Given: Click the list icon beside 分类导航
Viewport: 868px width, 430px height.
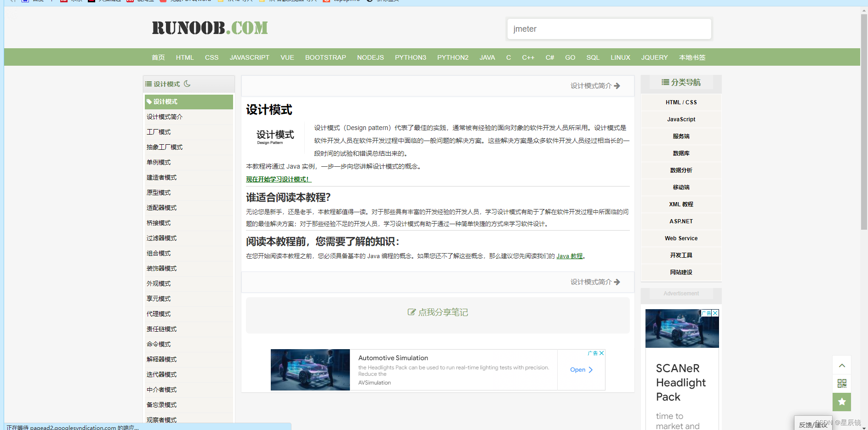Looking at the screenshot, I should [665, 82].
